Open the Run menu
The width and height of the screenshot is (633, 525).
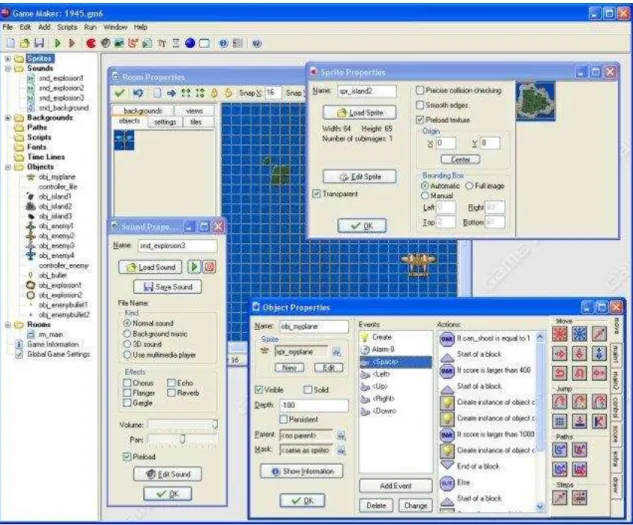(x=90, y=27)
